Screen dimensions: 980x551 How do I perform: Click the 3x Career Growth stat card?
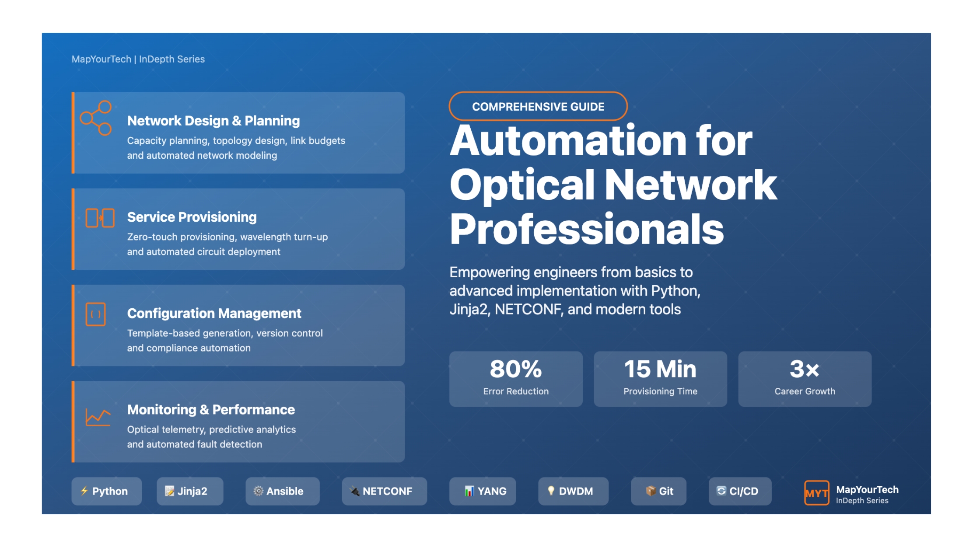point(805,379)
